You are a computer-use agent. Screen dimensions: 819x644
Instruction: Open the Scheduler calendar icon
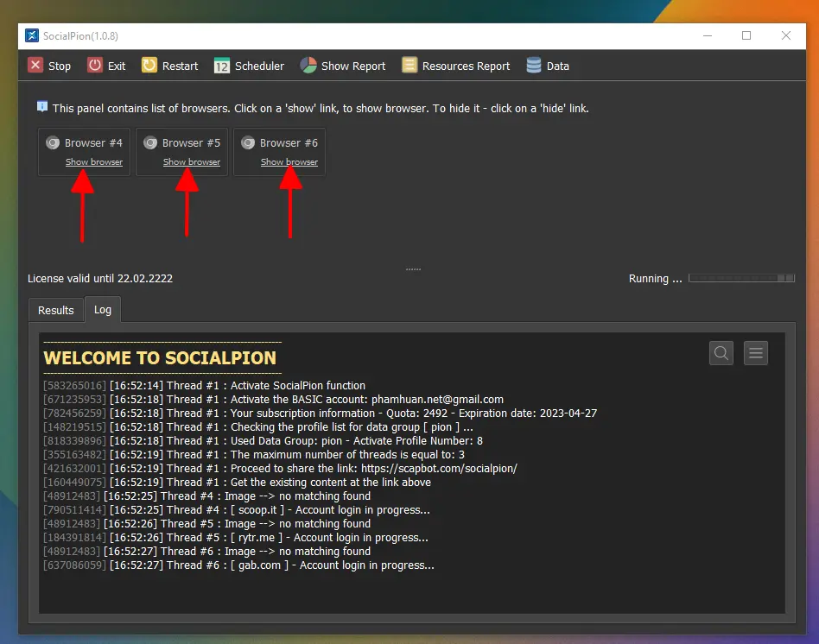coord(221,66)
